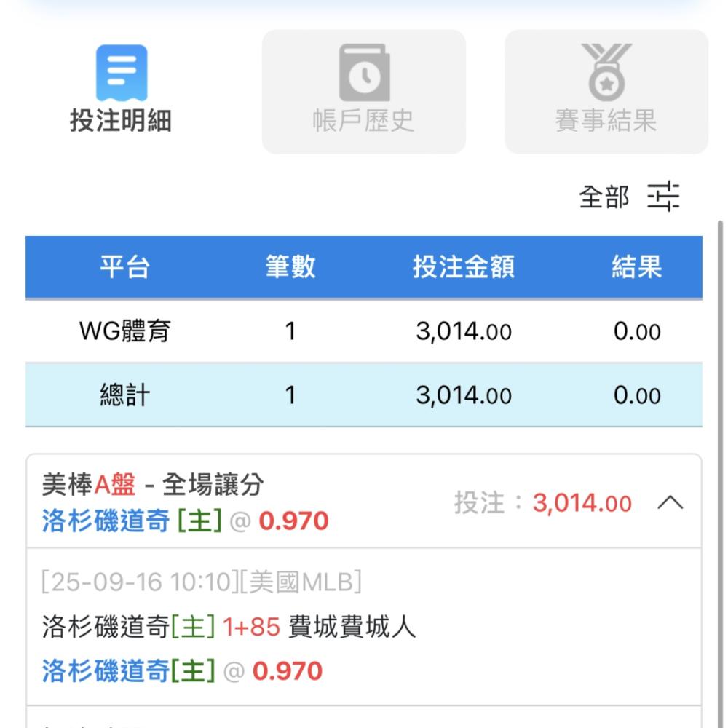The width and height of the screenshot is (728, 728).
Task: Click the vertical scrollbar on the right edge
Action: click(x=720, y=474)
